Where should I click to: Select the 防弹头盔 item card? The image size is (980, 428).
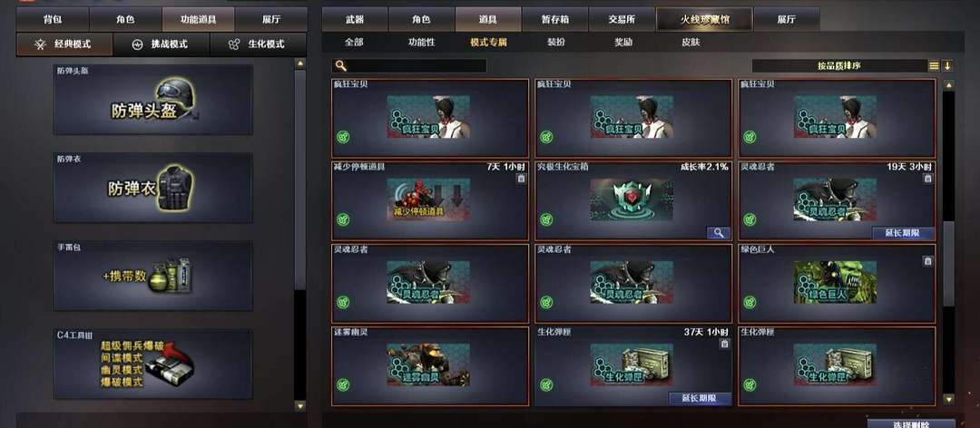coord(153,100)
